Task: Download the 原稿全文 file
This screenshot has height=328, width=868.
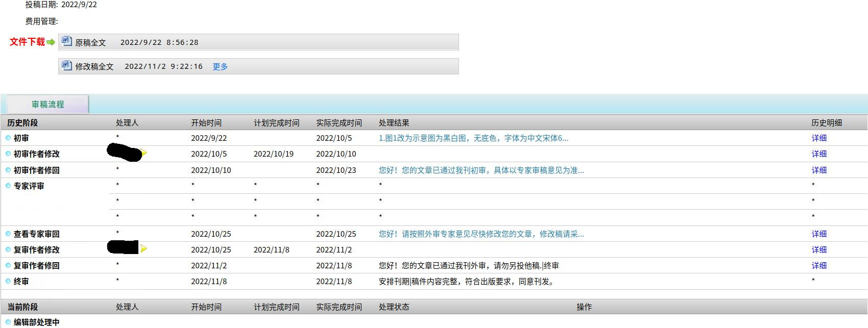Action: 90,43
